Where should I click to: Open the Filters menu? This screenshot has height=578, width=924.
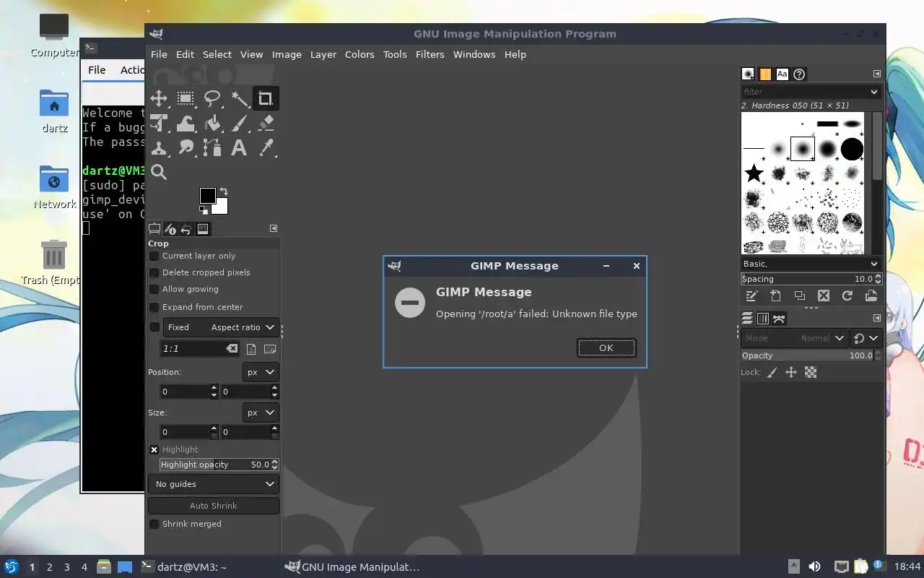point(430,54)
